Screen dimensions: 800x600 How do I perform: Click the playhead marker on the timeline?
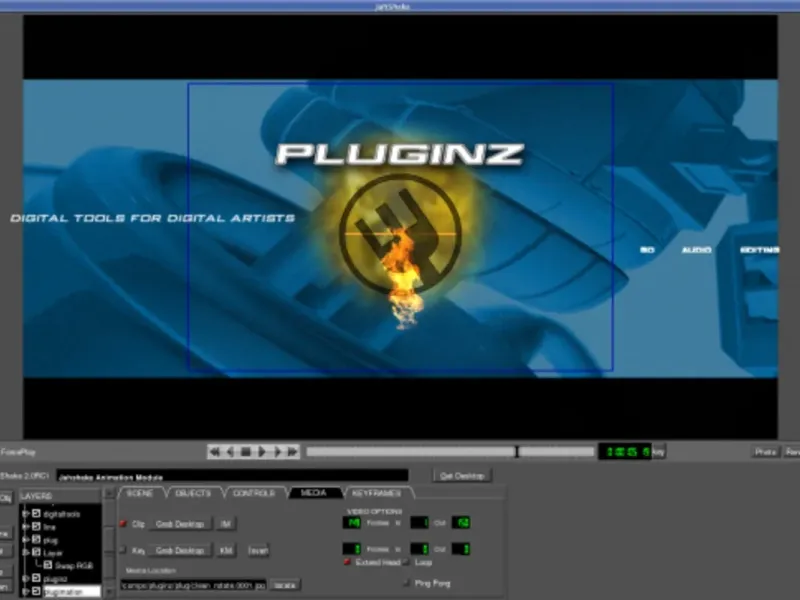517,452
